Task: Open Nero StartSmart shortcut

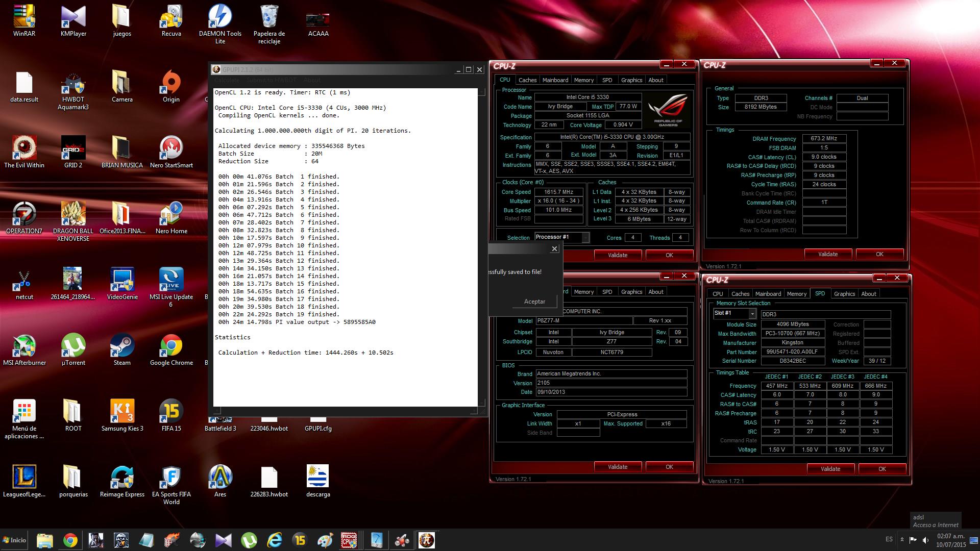Action: [x=171, y=152]
